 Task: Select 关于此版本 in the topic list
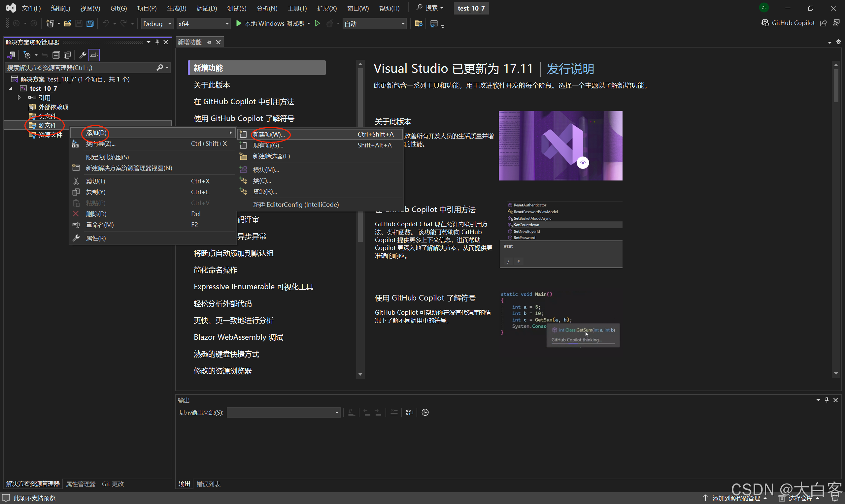[x=212, y=85]
